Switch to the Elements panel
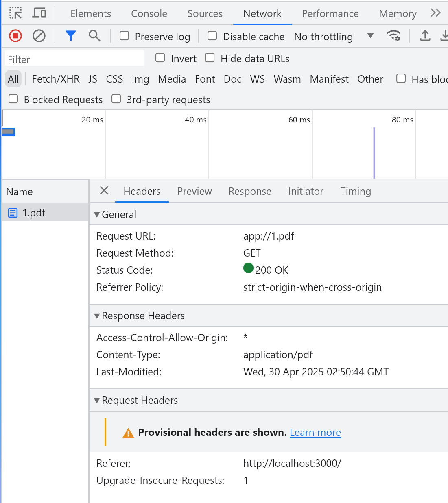 click(x=91, y=13)
